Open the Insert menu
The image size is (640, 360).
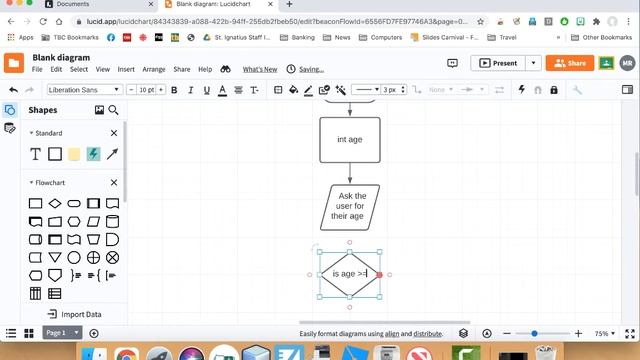(x=126, y=69)
